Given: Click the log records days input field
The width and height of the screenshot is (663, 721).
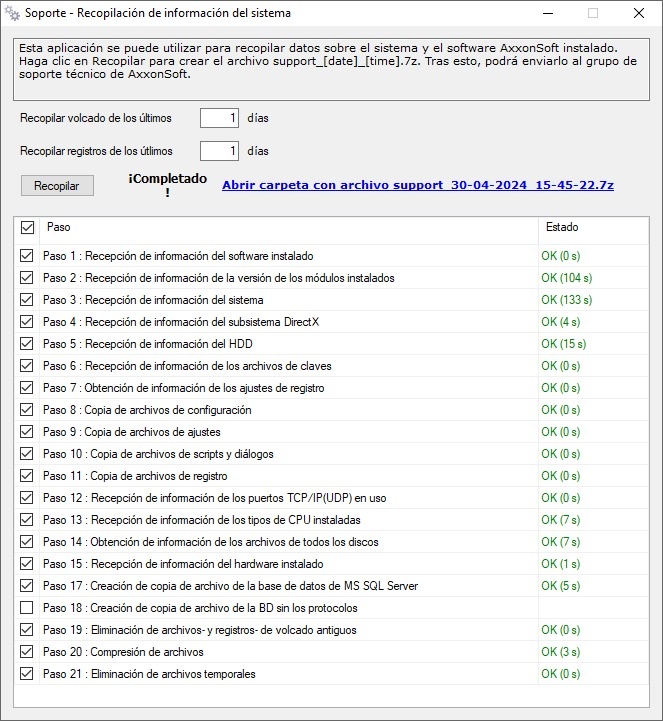Looking at the screenshot, I should click(219, 151).
